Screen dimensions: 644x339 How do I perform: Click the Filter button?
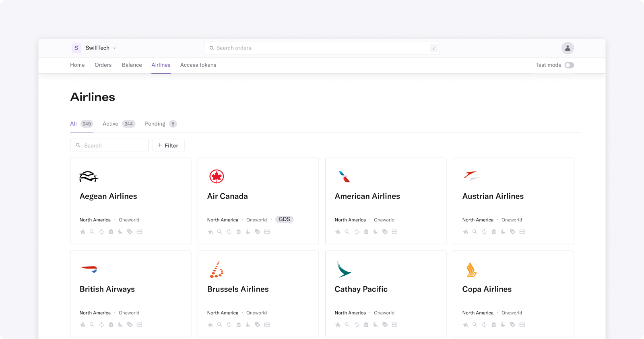tap(168, 145)
